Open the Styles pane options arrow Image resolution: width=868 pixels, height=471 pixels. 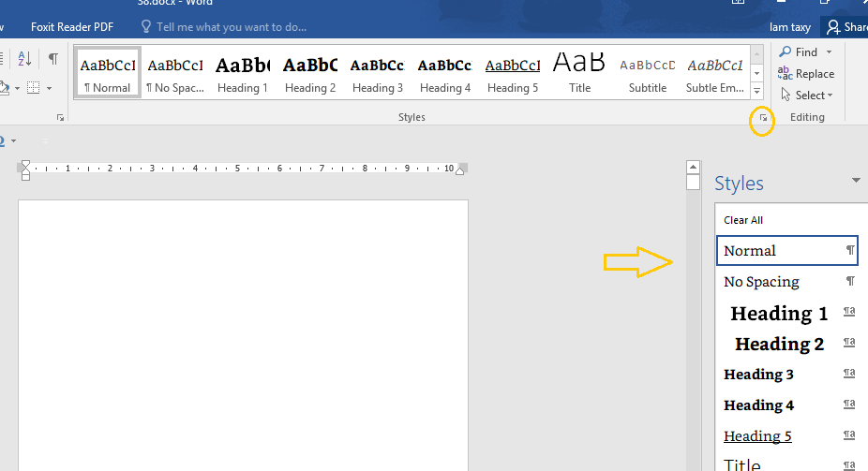pos(856,180)
